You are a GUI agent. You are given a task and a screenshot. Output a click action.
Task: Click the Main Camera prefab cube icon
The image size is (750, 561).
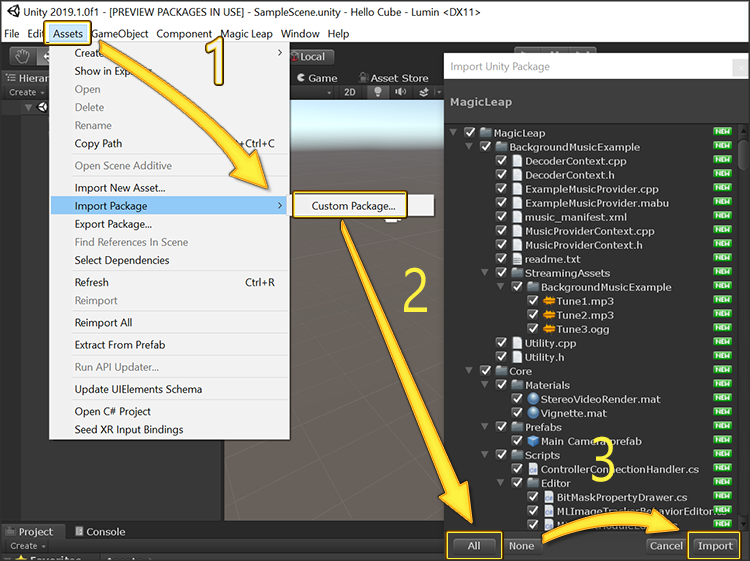coord(533,441)
